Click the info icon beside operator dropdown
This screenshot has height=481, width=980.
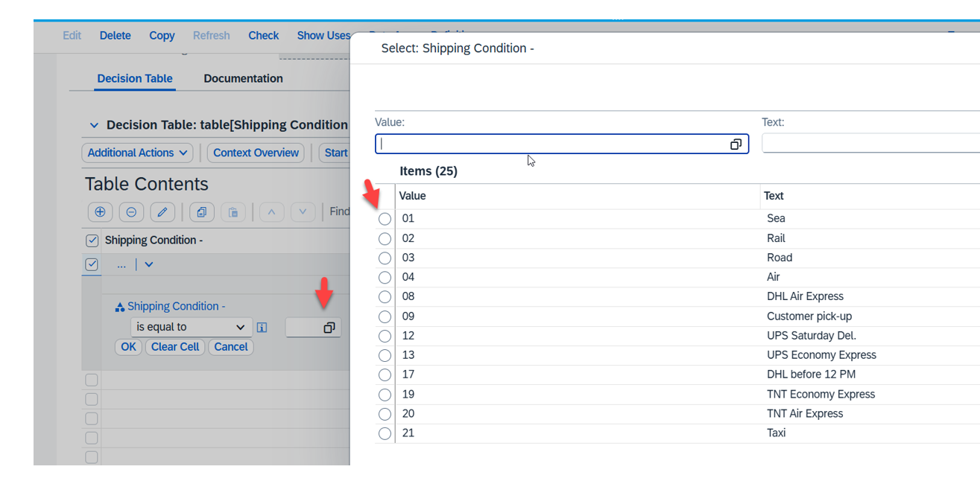[x=262, y=328]
